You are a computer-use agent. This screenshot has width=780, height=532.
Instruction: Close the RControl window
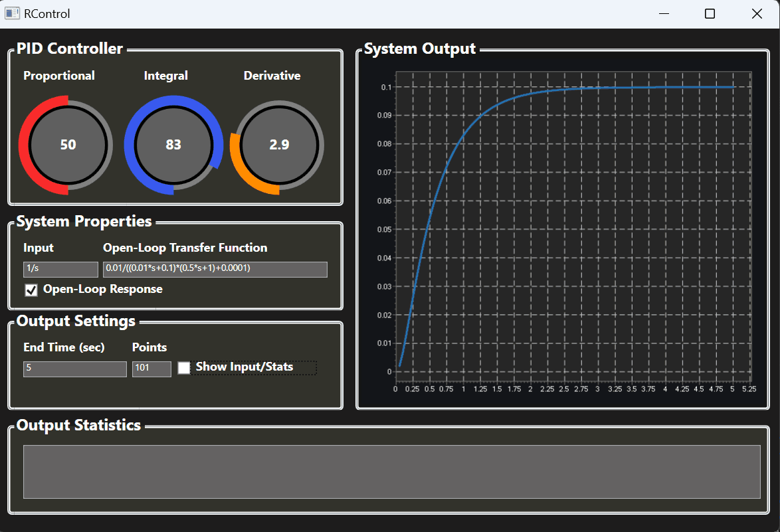coord(757,13)
